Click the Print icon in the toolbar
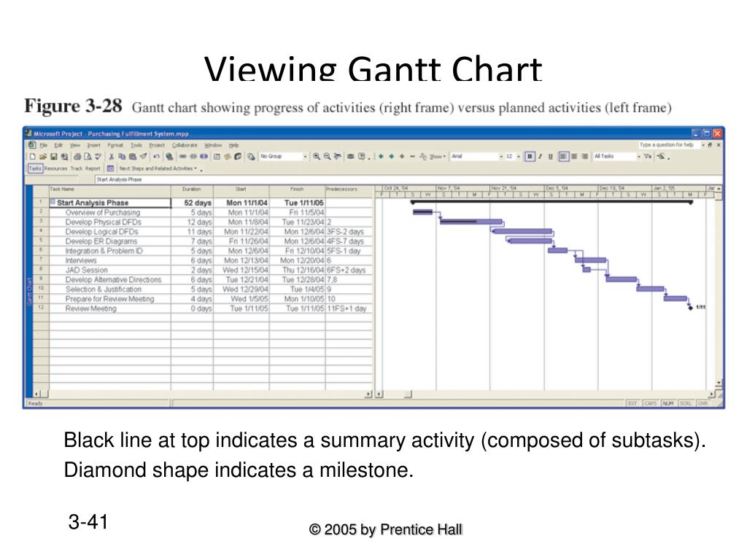Screen dimensions: 747x560 pos(77,156)
